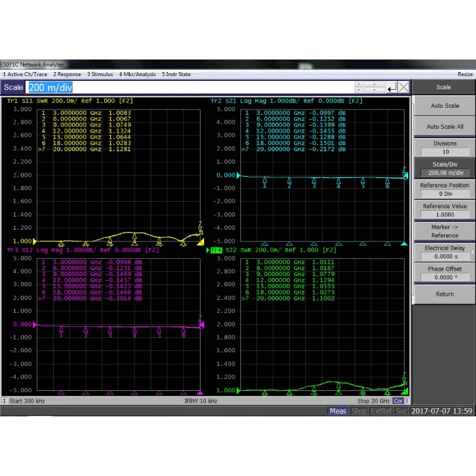Viewport: 476px width, 476px height.
Task: Close the Scale entry bar with X
Action: point(404,87)
